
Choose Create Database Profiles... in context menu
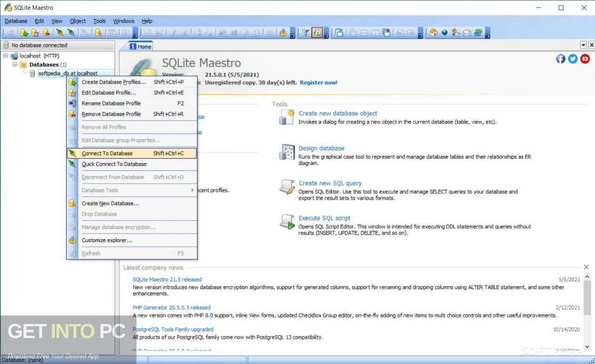click(132, 82)
